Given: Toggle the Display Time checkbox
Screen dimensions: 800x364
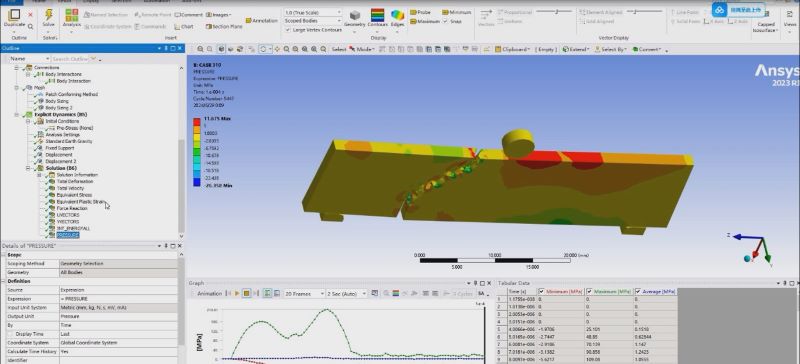Looking at the screenshot, I should (11, 334).
